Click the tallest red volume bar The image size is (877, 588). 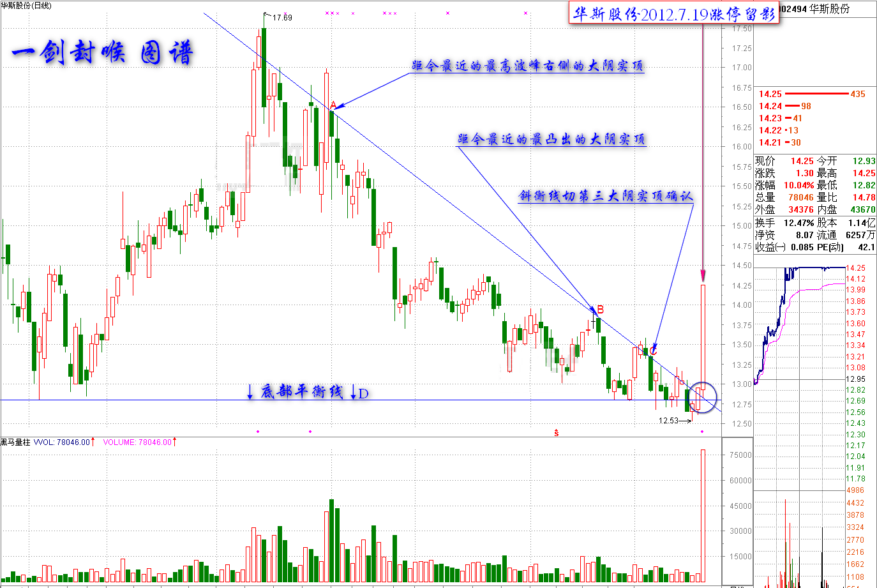pos(703,516)
